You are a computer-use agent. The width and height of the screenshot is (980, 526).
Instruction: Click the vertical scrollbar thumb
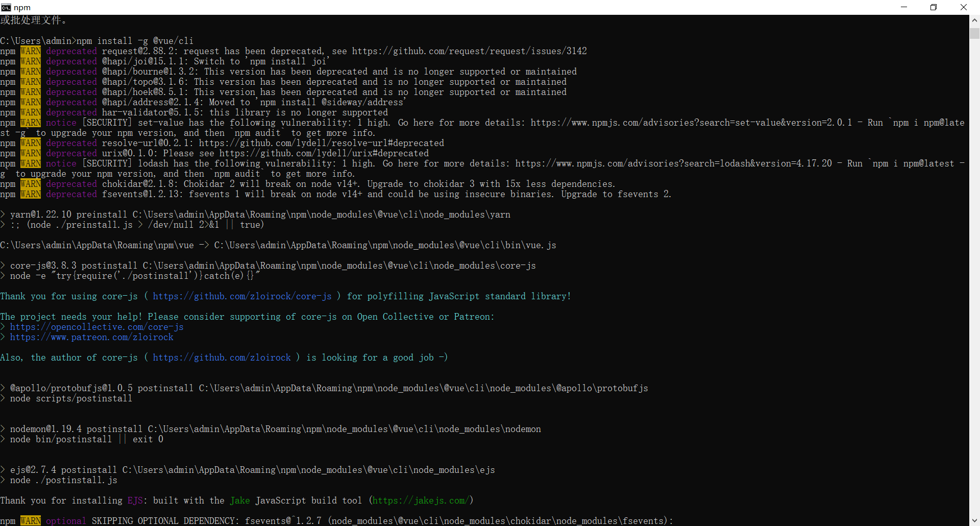(x=974, y=33)
